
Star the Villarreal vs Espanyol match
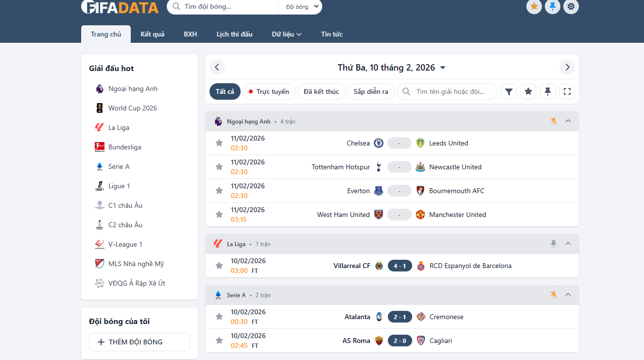pos(219,266)
